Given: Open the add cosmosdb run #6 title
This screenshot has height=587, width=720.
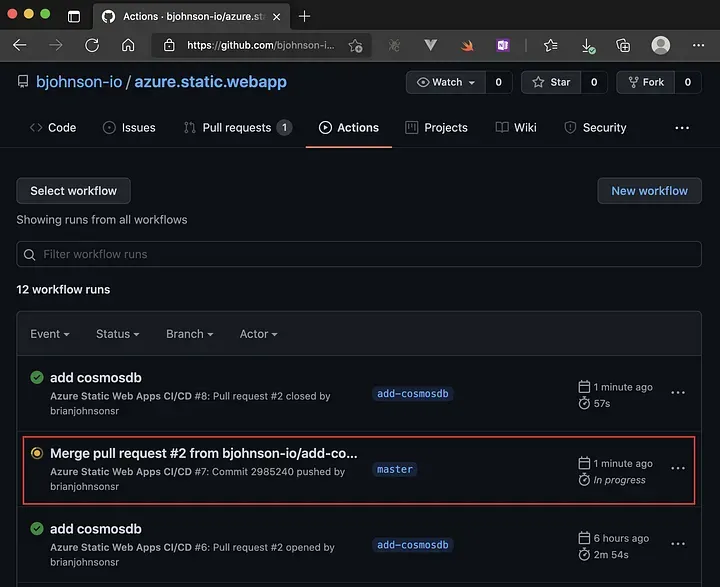Looking at the screenshot, I should tap(96, 529).
